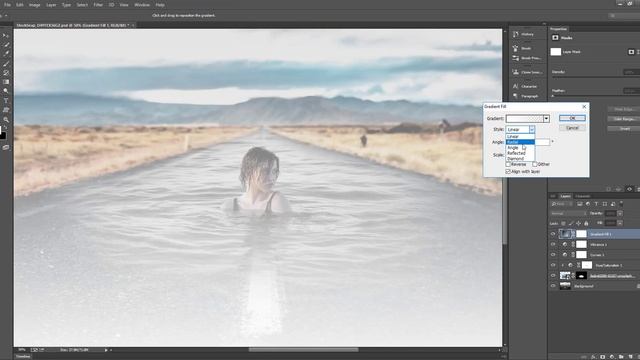Open the layer blend mode dropdown
The image size is (640, 360).
pyautogui.click(x=568, y=213)
